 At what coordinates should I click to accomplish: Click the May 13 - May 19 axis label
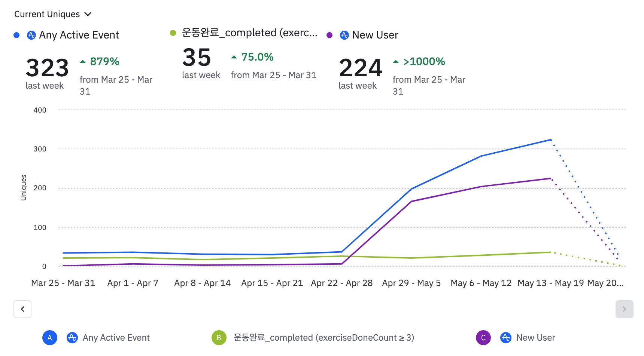click(551, 283)
